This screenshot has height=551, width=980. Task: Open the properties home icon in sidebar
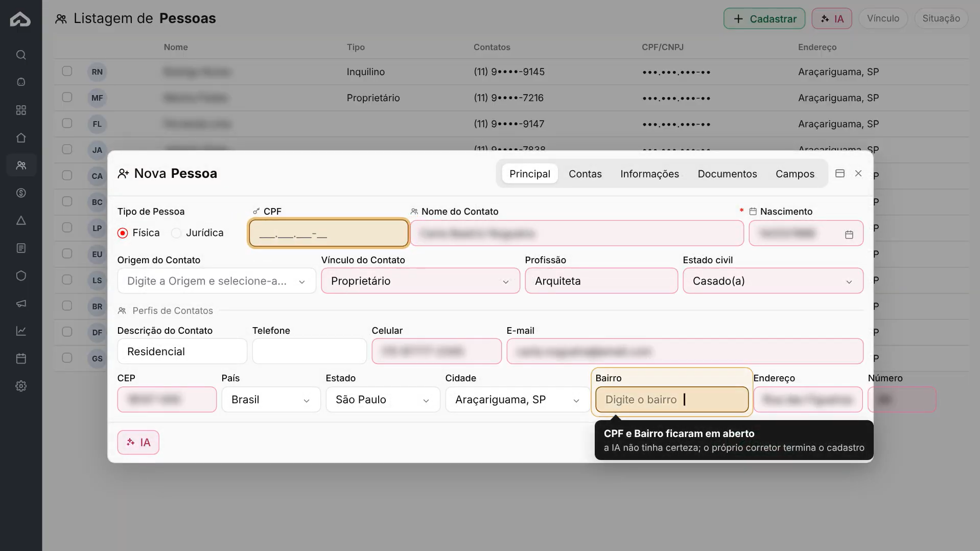[21, 137]
